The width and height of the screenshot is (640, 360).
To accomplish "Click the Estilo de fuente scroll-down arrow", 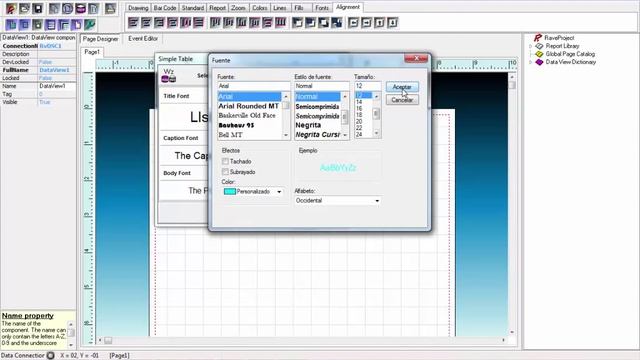I will [345, 135].
